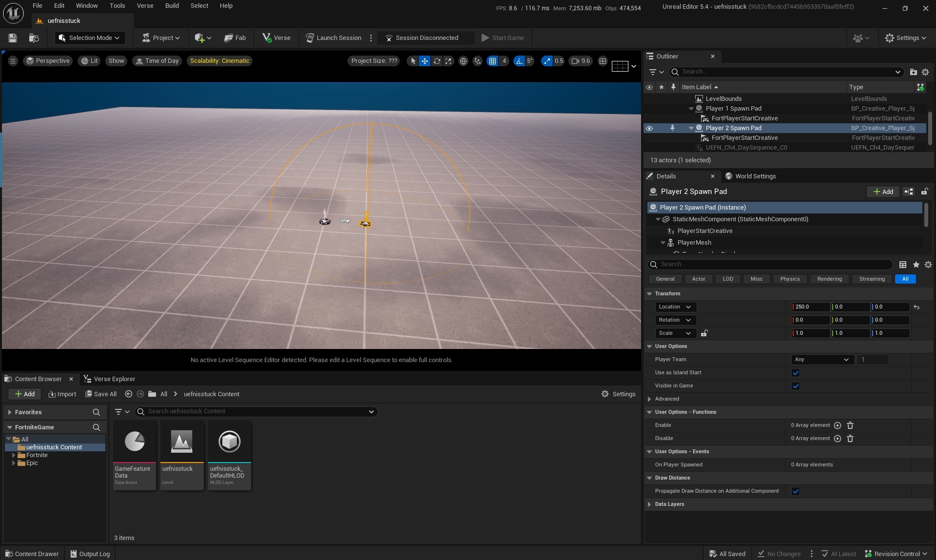The width and height of the screenshot is (936, 560).
Task: Select the scale transform tool
Action: [448, 61]
